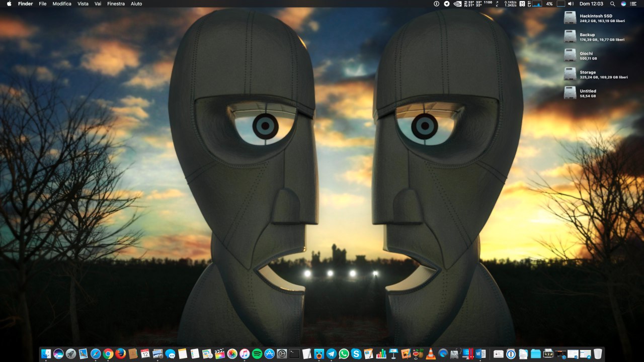Screen dimensions: 644x362
Task: Open Final Cut Pro in Dock
Action: coord(220,354)
